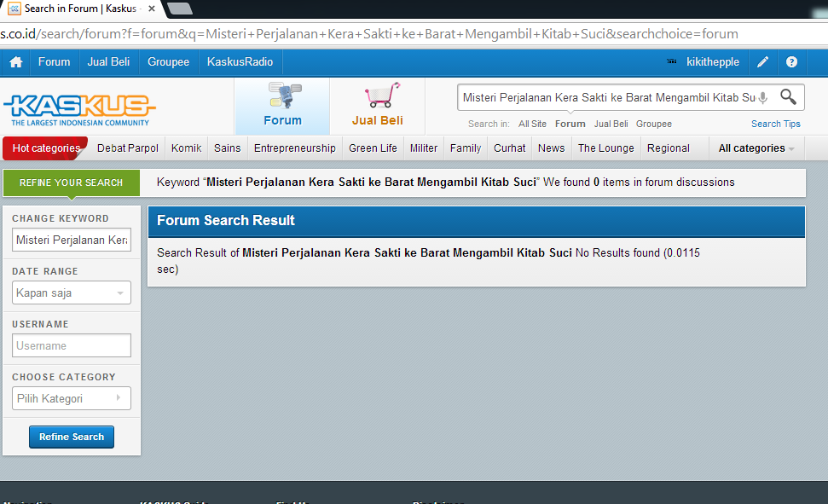The width and height of the screenshot is (828, 504).
Task: Open Regional category
Action: click(668, 148)
